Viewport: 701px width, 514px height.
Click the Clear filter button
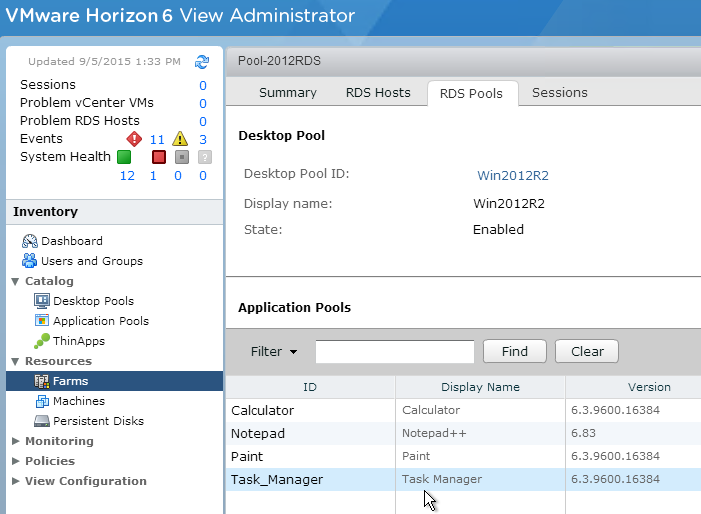click(587, 351)
